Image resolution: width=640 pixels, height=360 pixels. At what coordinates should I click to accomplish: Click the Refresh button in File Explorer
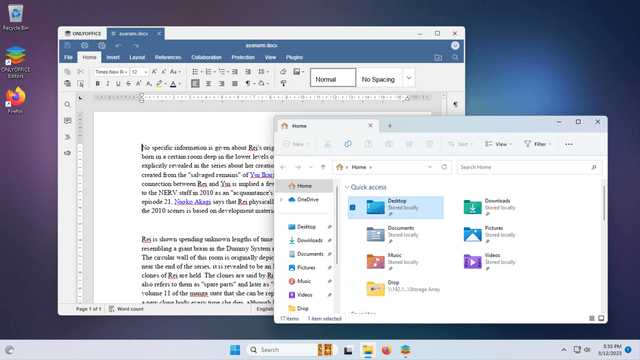444,167
